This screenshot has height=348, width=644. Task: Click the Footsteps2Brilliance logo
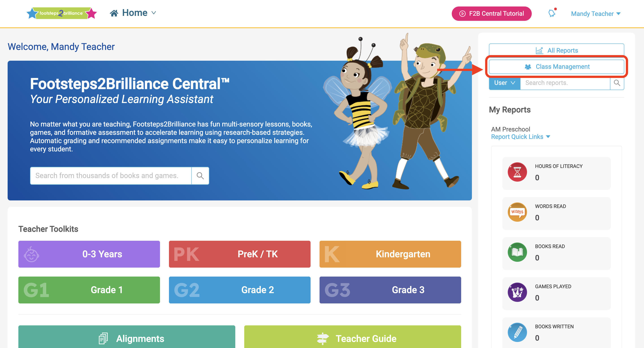[61, 13]
